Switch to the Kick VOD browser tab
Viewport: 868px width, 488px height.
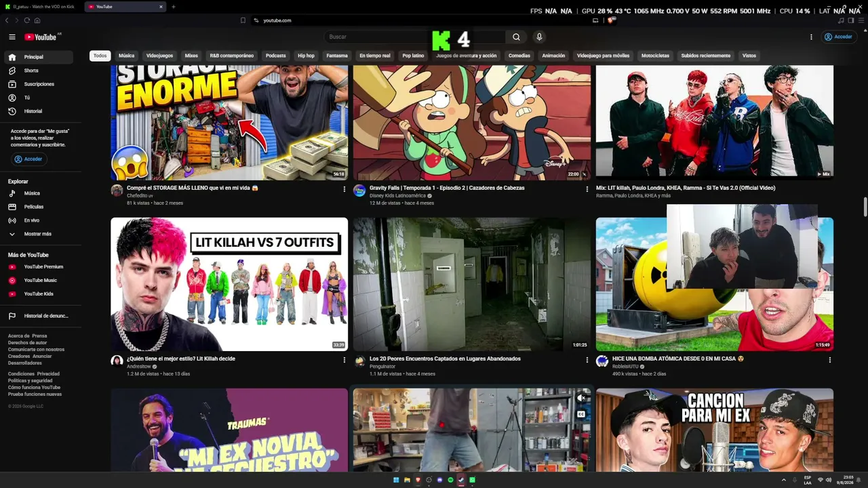click(42, 7)
